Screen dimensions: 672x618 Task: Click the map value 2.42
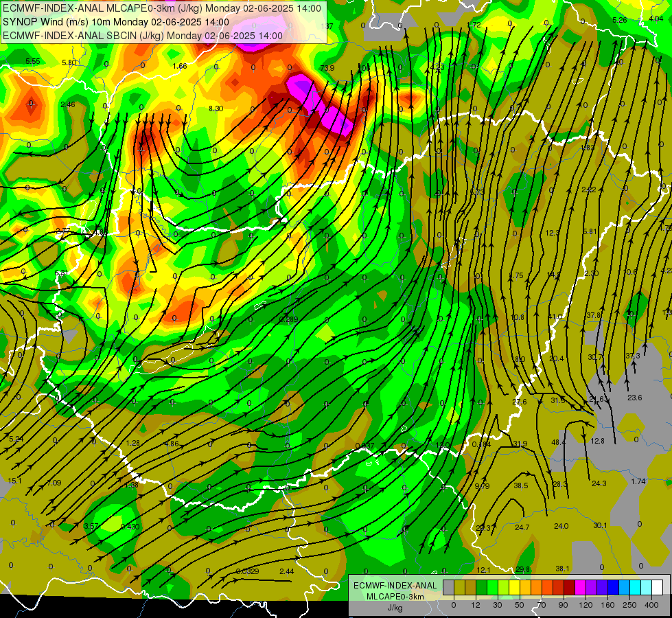pyautogui.click(x=589, y=190)
